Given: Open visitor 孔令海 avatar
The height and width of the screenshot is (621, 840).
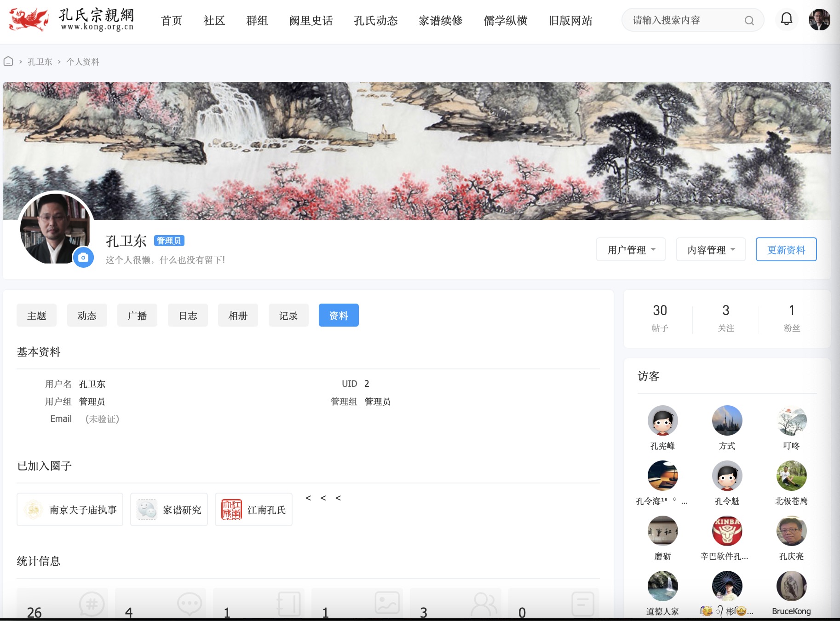Looking at the screenshot, I should (x=662, y=476).
